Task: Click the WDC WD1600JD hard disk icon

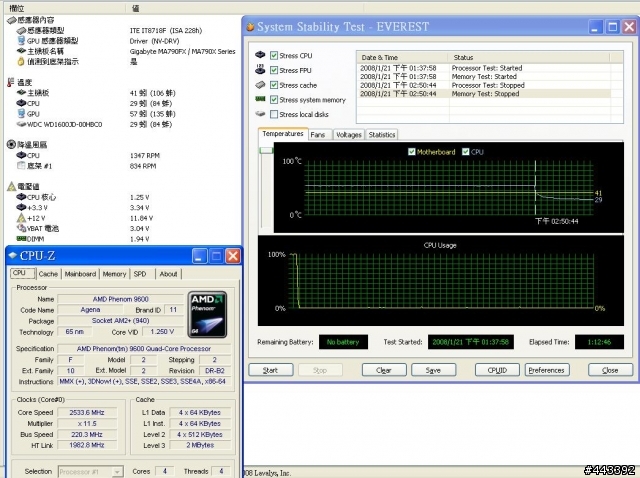Action: [21, 124]
